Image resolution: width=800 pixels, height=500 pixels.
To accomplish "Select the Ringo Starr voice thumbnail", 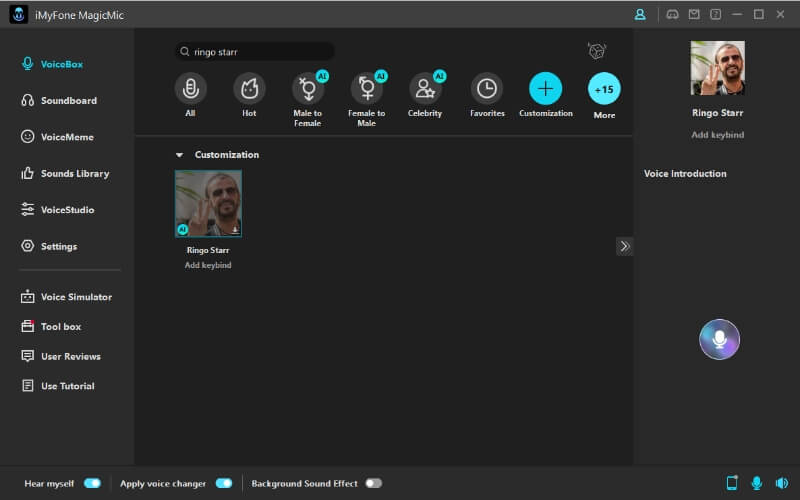I will click(208, 204).
